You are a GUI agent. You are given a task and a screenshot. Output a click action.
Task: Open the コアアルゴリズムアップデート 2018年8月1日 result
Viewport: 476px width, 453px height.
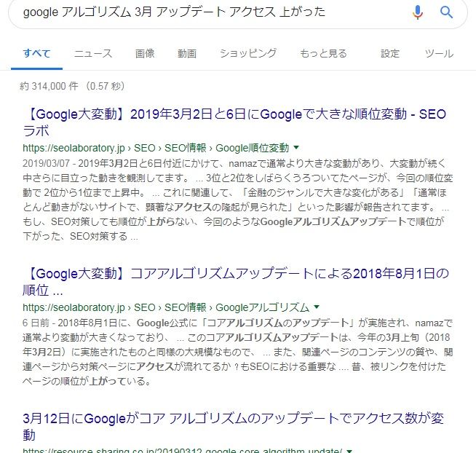pos(236,282)
